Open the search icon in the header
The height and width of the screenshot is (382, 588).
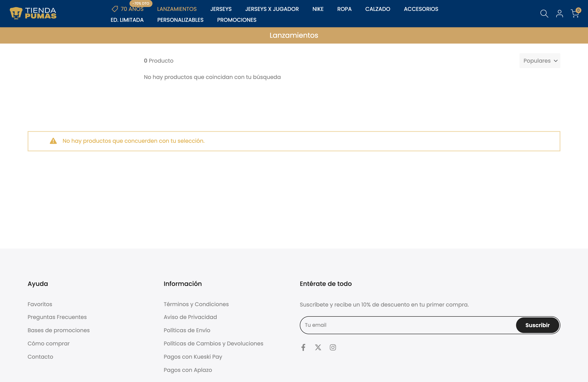pyautogui.click(x=544, y=14)
